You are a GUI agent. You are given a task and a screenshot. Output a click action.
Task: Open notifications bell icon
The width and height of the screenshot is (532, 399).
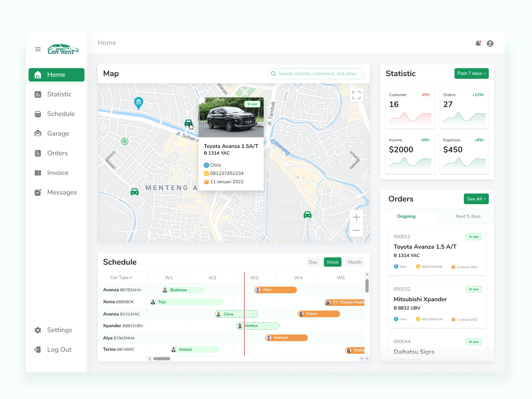tap(478, 43)
